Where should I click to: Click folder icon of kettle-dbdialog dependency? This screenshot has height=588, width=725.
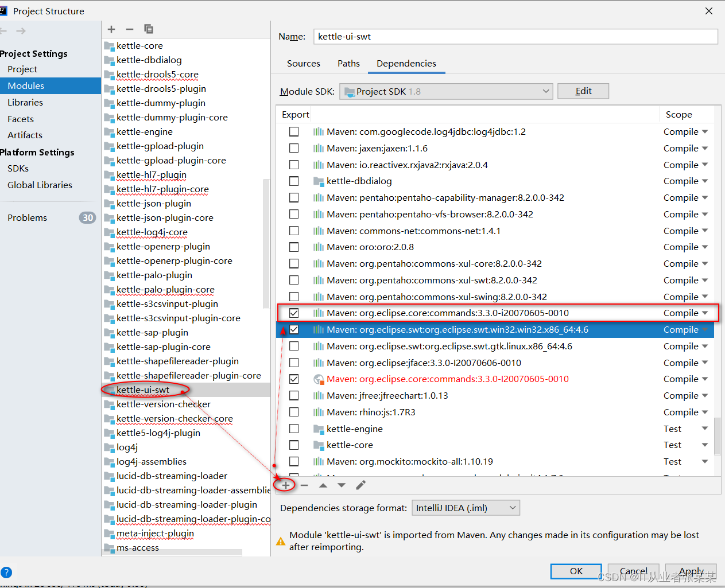pos(319,181)
